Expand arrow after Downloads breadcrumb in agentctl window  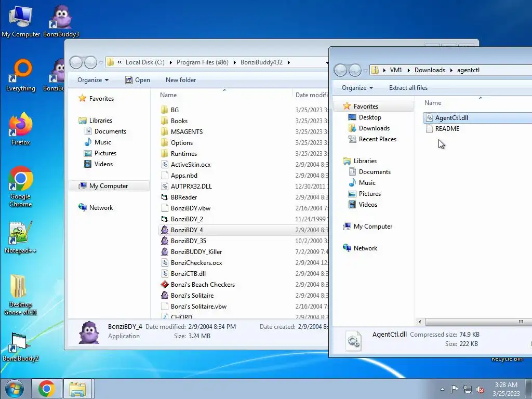pos(451,70)
